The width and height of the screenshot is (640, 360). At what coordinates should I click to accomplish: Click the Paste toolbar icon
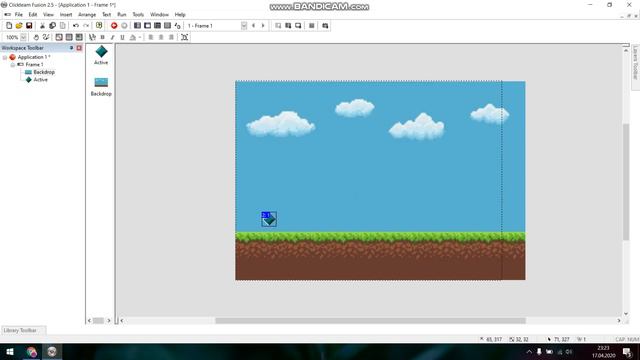pos(62,25)
